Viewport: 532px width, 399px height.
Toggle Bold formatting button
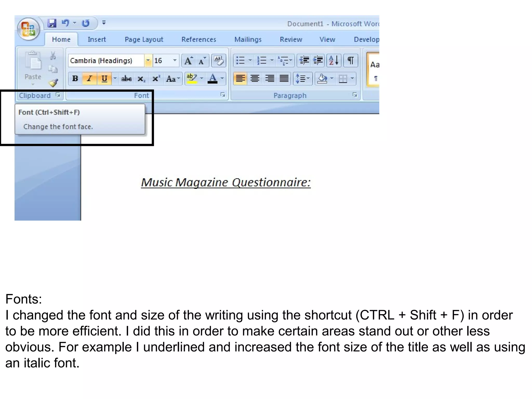point(75,79)
